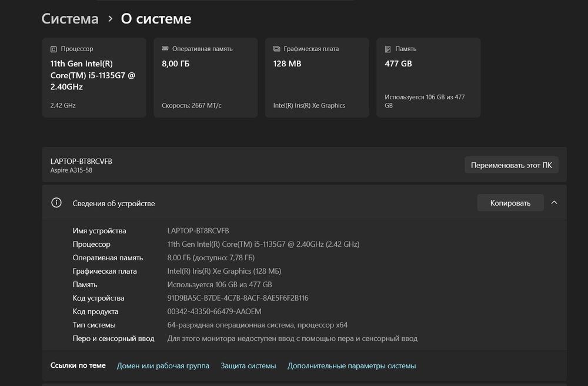
Task: Click the О системе page title
Action: tap(156, 19)
